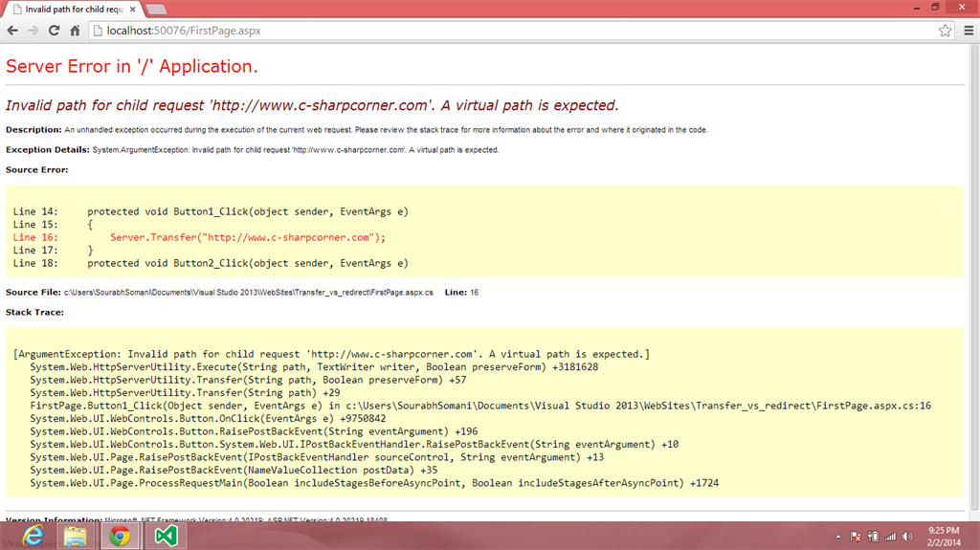Click the network signal tray icon

(x=891, y=537)
